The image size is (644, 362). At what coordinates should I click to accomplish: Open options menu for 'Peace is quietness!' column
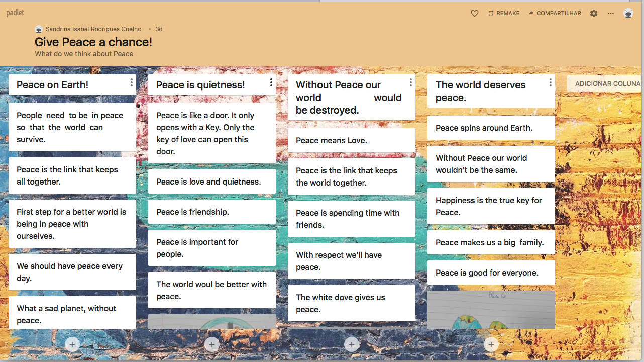pos(271,82)
